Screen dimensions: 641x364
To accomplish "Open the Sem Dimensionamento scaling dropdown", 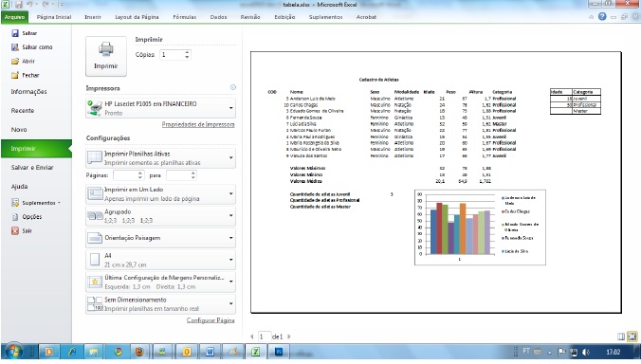I will 161,304.
